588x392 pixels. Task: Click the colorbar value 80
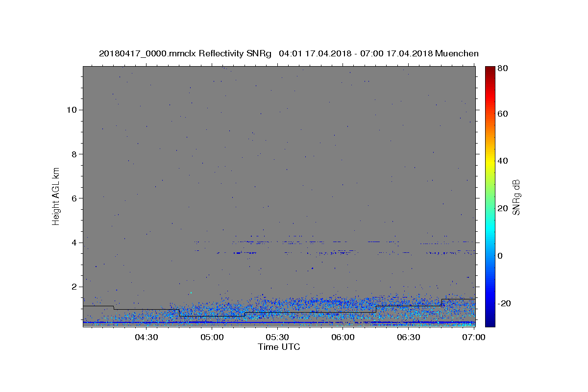(x=503, y=69)
